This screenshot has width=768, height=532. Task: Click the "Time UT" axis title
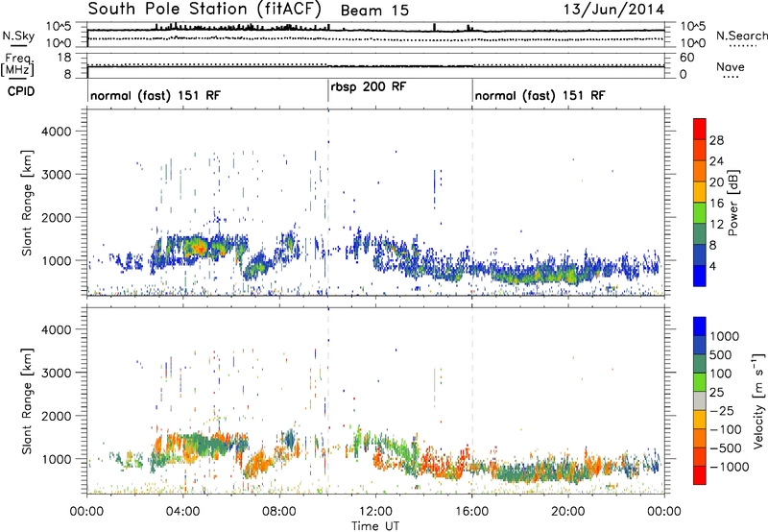coord(374,526)
